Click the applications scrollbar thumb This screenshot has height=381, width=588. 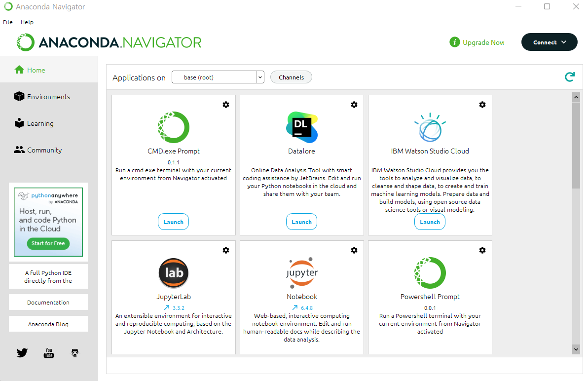click(x=576, y=146)
